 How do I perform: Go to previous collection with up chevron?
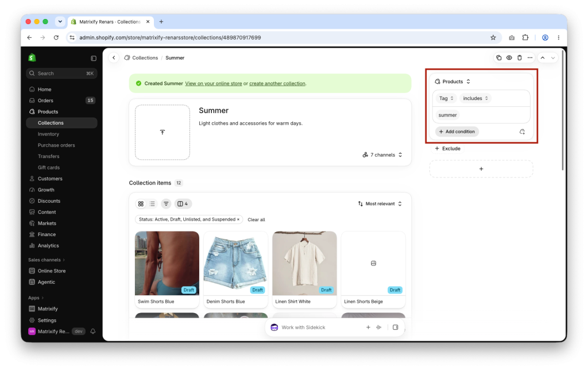click(543, 58)
